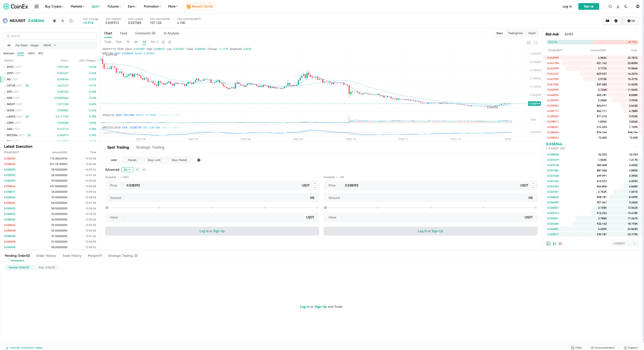
Task: Expand the 1m interval dropdown arrow
Action: pos(157,42)
